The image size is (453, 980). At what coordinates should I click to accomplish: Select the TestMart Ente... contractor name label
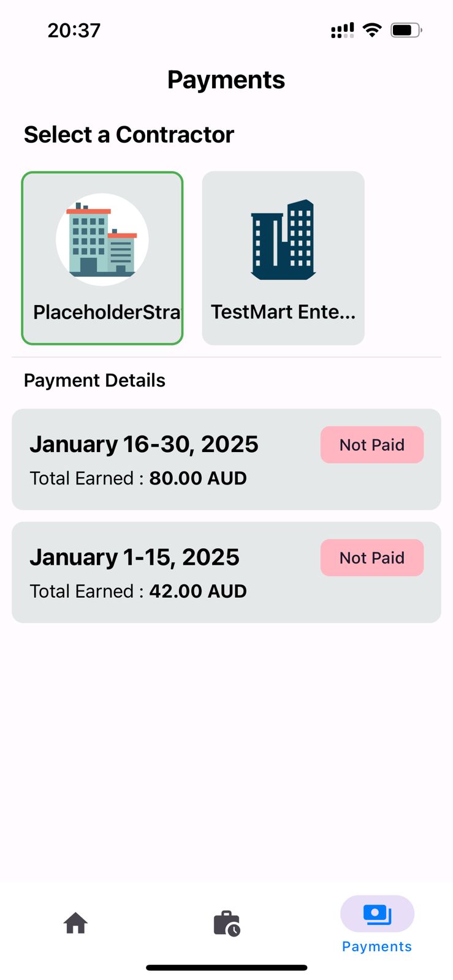point(283,312)
